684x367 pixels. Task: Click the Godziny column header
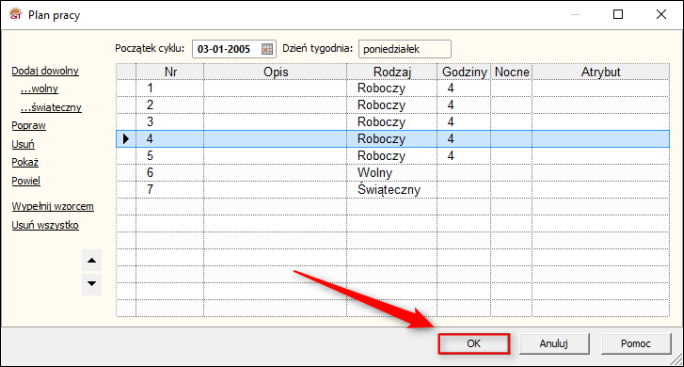click(464, 72)
